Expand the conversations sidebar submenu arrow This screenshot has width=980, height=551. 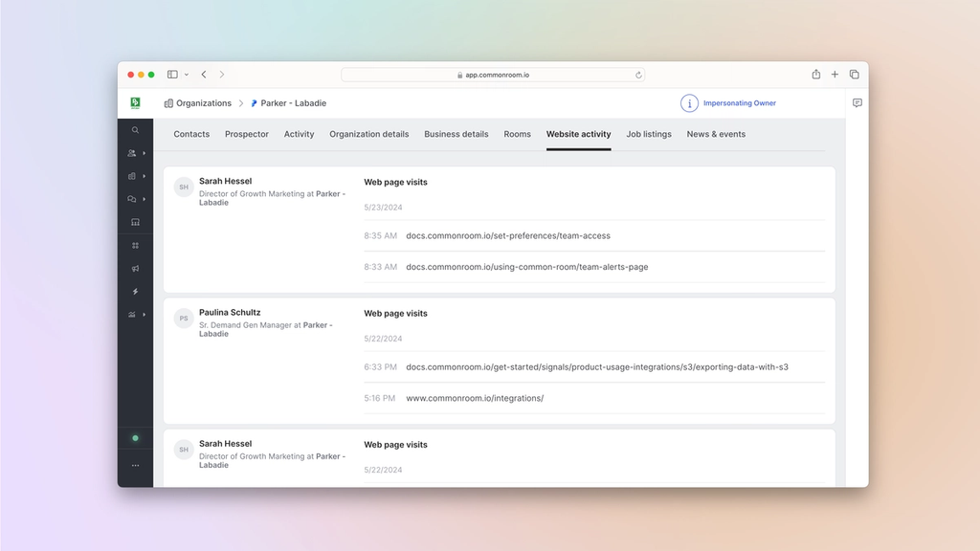point(145,199)
